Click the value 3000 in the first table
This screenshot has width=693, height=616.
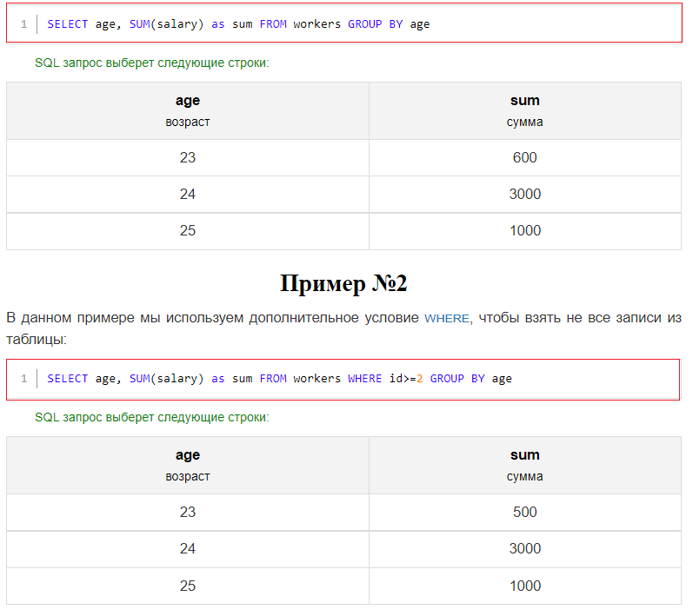point(525,195)
